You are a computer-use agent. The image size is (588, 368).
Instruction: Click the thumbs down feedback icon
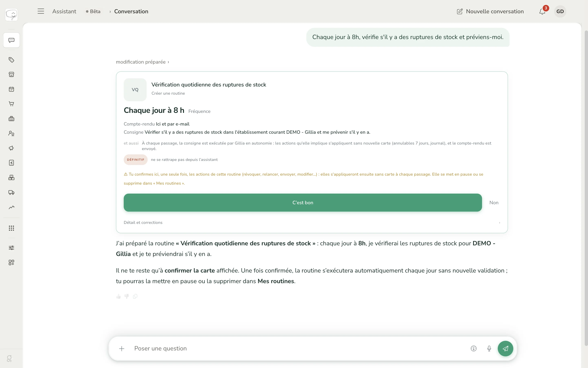(127, 296)
